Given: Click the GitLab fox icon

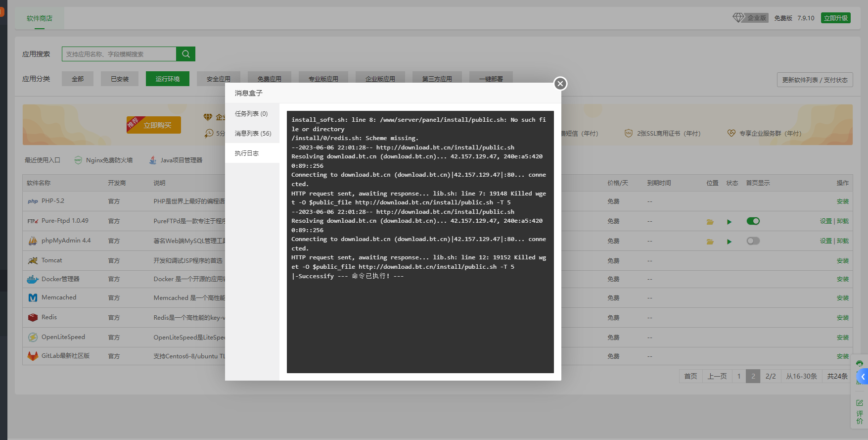Looking at the screenshot, I should (33, 356).
